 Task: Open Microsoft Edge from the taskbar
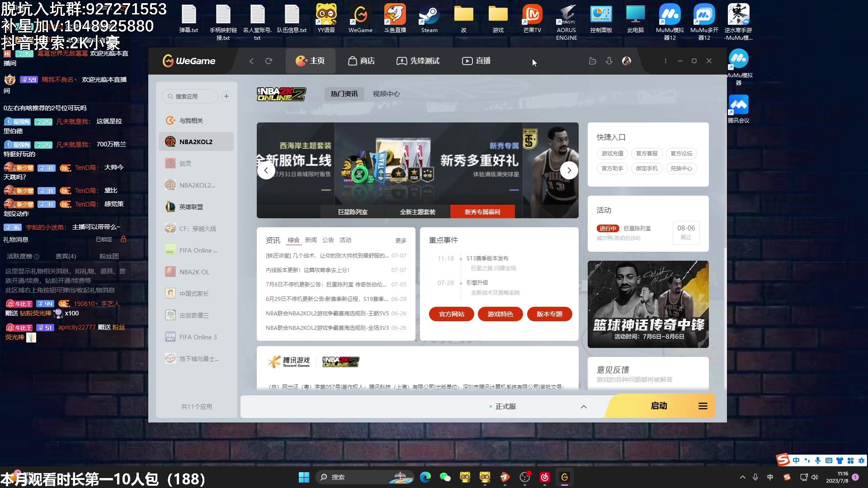(x=425, y=477)
